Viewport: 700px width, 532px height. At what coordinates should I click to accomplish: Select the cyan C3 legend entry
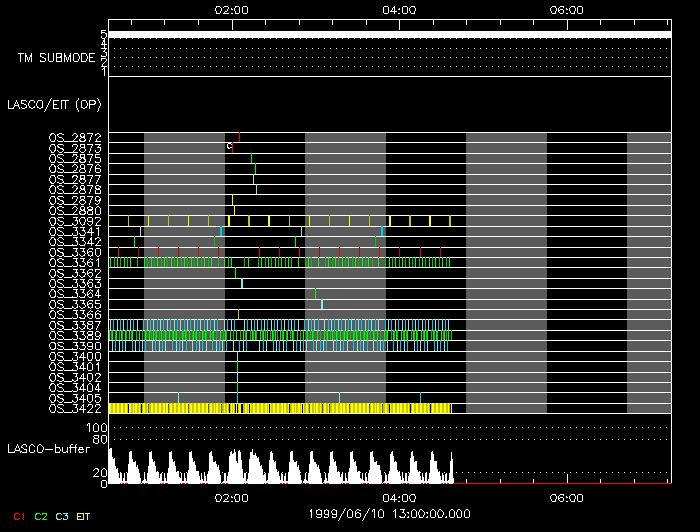pyautogui.click(x=63, y=516)
